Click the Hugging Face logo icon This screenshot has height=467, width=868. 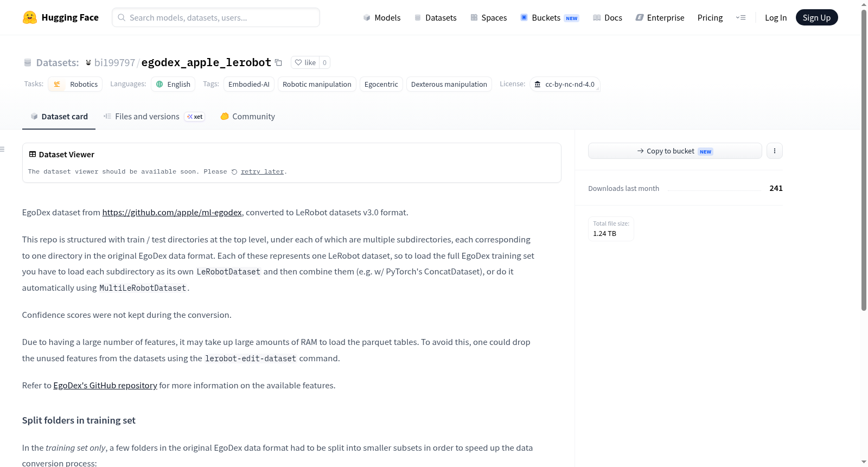click(x=30, y=17)
